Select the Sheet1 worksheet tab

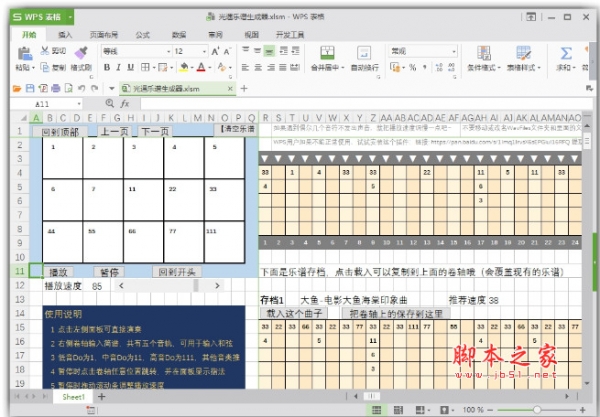[x=72, y=397]
